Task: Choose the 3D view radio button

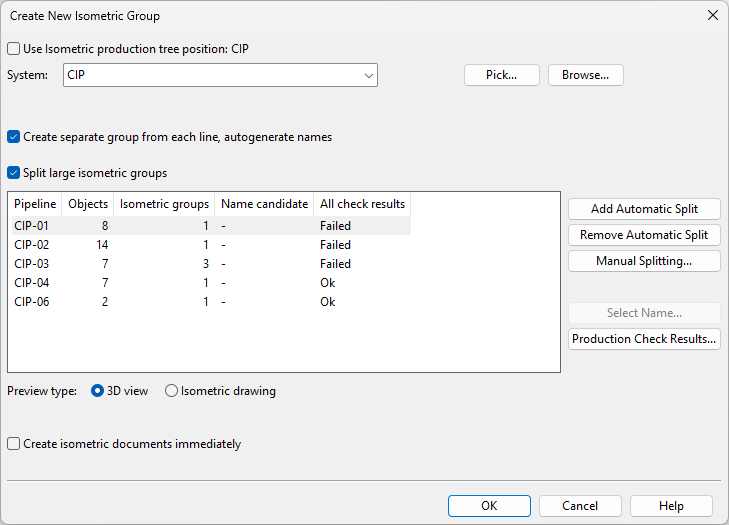Action: [x=98, y=391]
